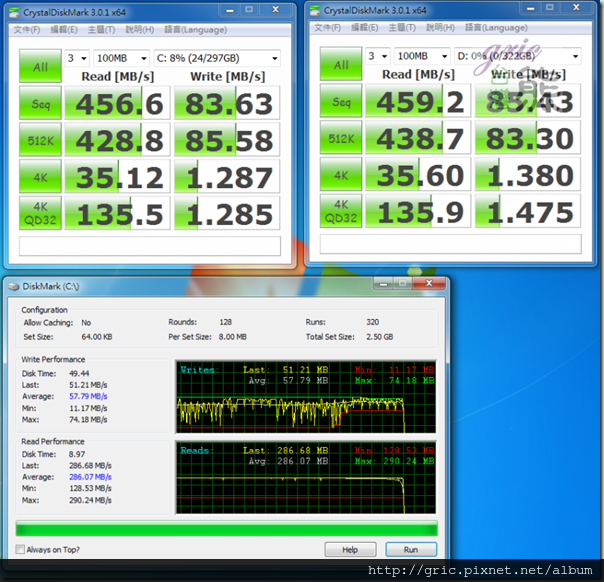Click 4K QD32 write value 1.475
The image size is (604, 582).
[528, 211]
